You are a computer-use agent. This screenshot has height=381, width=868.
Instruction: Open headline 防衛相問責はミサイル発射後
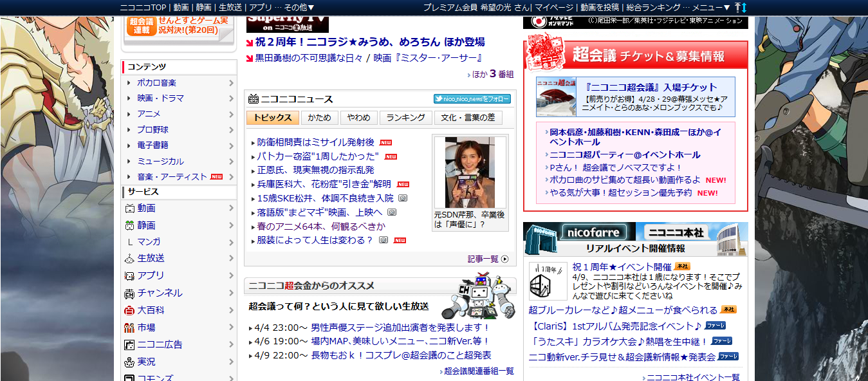pos(315,142)
